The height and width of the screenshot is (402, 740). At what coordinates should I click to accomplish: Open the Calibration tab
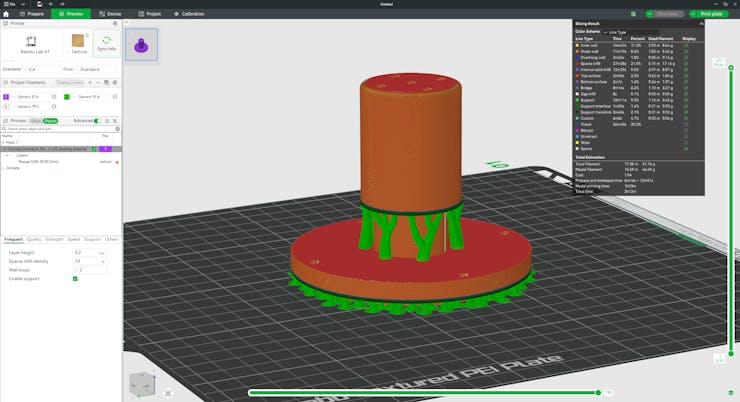[189, 14]
